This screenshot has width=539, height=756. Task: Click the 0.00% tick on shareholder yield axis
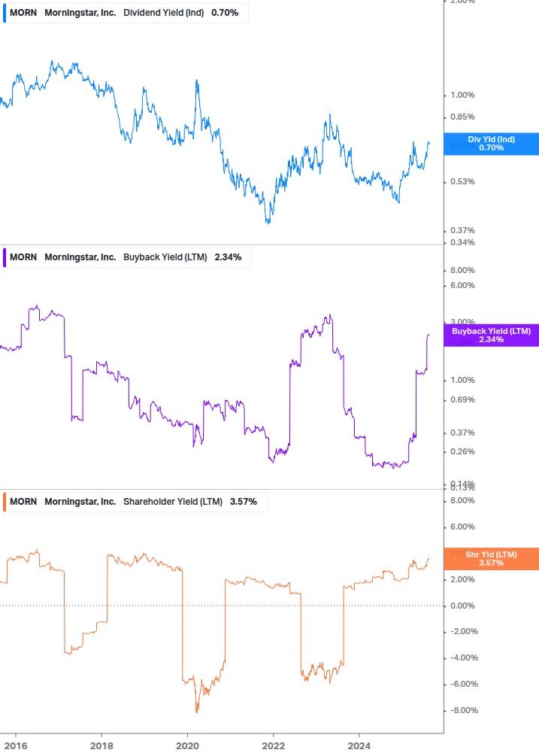coord(462,606)
